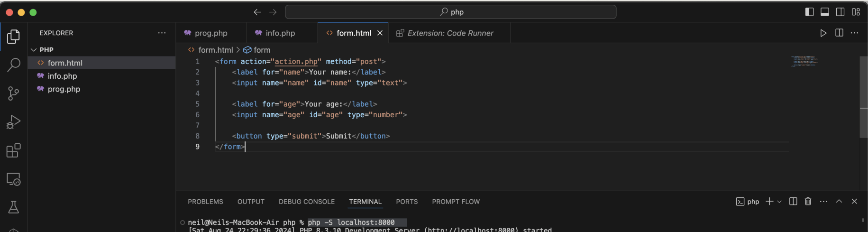Screen dimensions: 868x232
Task: Toggle the bottom panel visibility
Action: point(825,12)
